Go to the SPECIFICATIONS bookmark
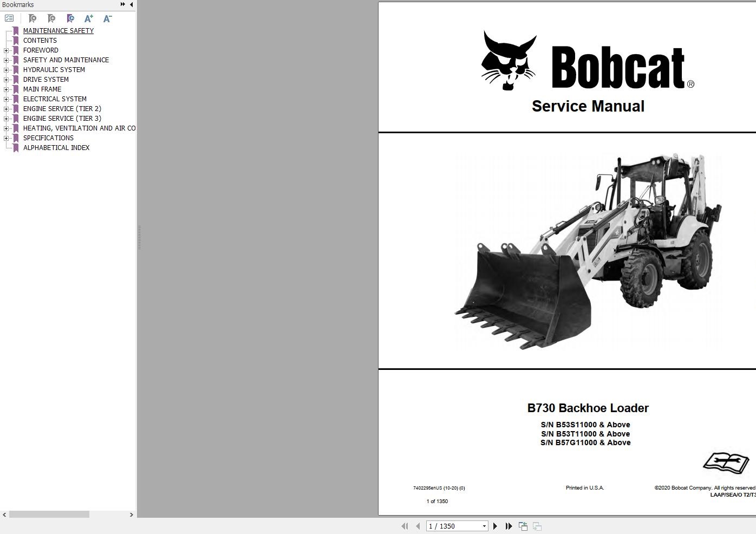The width and height of the screenshot is (756, 534). [48, 138]
